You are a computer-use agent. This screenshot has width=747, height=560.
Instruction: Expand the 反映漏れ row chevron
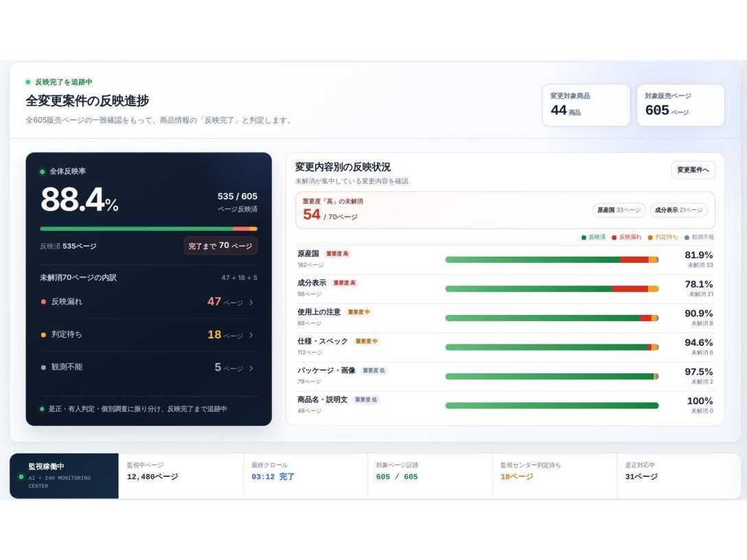pyautogui.click(x=251, y=303)
